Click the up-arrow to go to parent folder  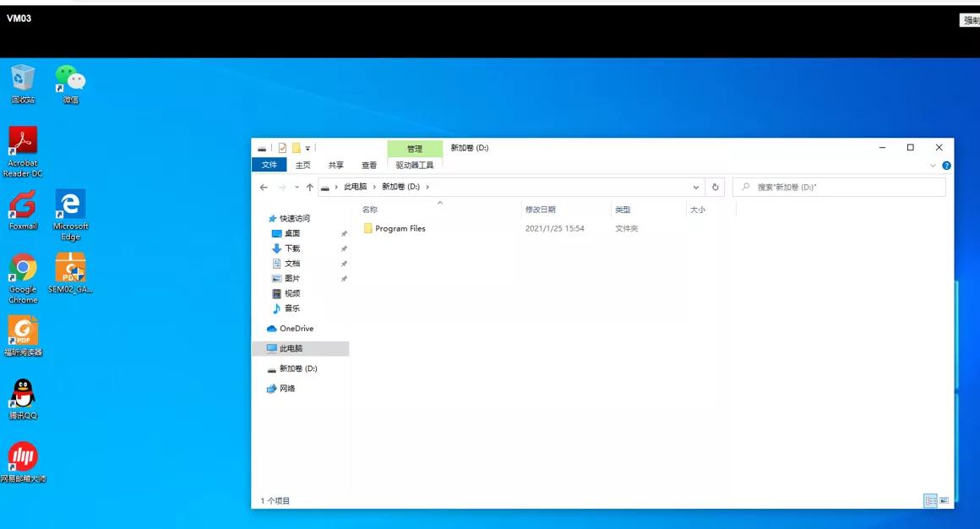(x=309, y=187)
